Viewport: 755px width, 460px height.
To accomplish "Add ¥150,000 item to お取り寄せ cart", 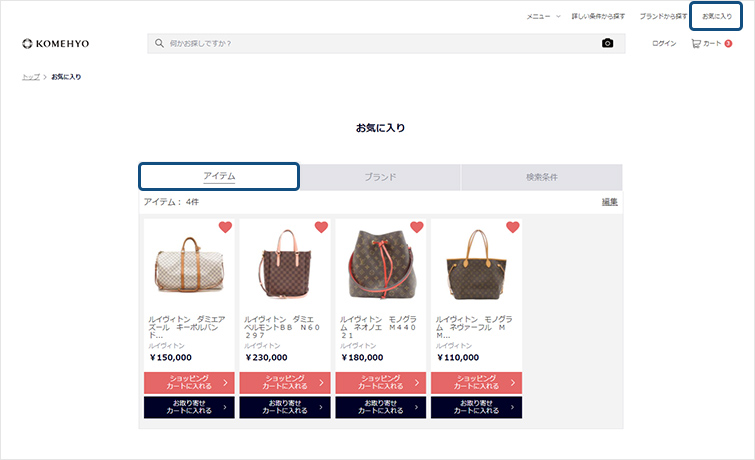I will coord(189,407).
